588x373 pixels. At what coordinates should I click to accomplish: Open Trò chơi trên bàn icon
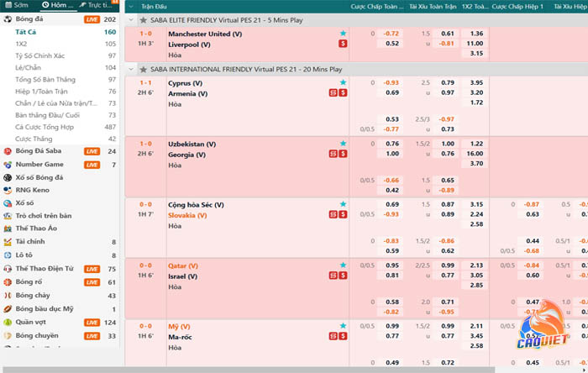(x=8, y=216)
